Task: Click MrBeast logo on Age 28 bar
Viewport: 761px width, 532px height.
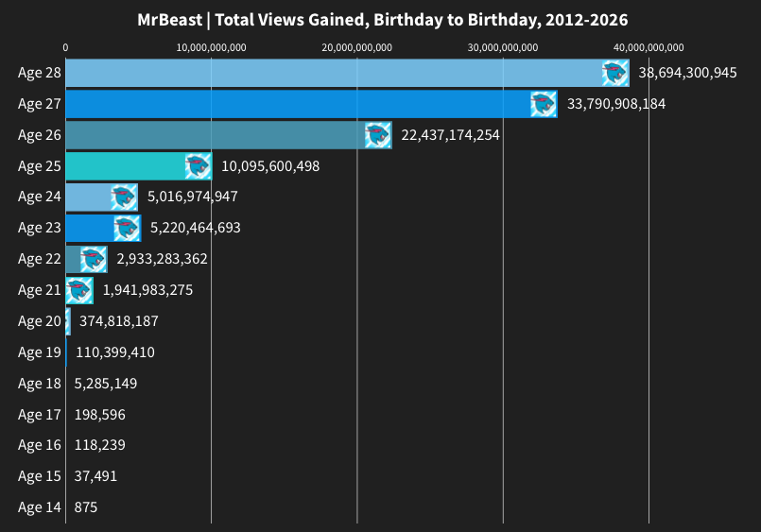Action: click(615, 73)
